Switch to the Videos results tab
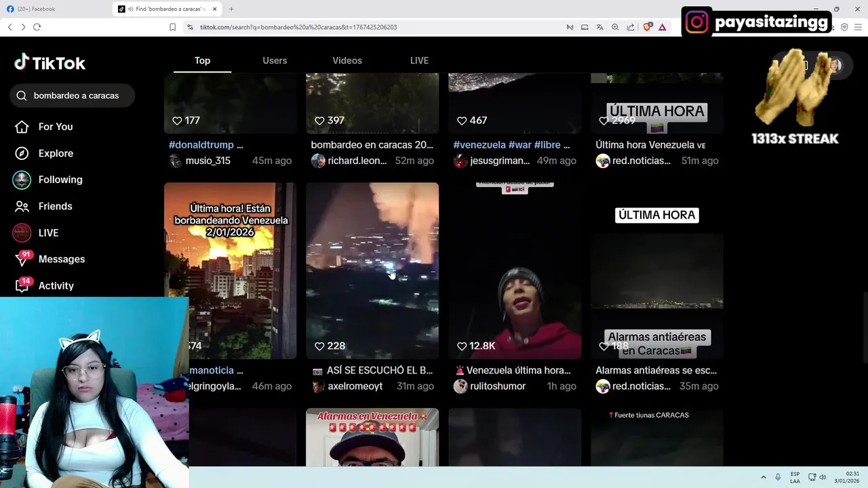 click(347, 60)
